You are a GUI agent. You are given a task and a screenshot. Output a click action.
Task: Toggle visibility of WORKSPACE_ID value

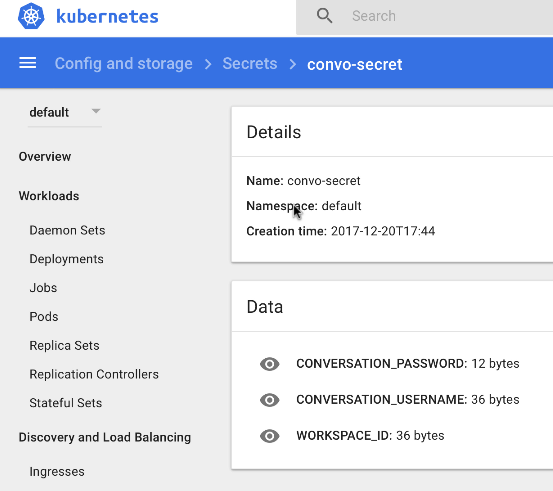pos(270,436)
